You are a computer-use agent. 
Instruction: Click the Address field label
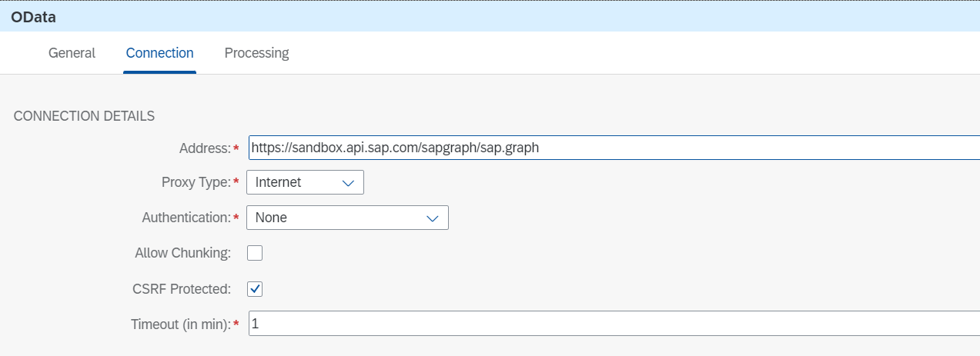coord(204,148)
